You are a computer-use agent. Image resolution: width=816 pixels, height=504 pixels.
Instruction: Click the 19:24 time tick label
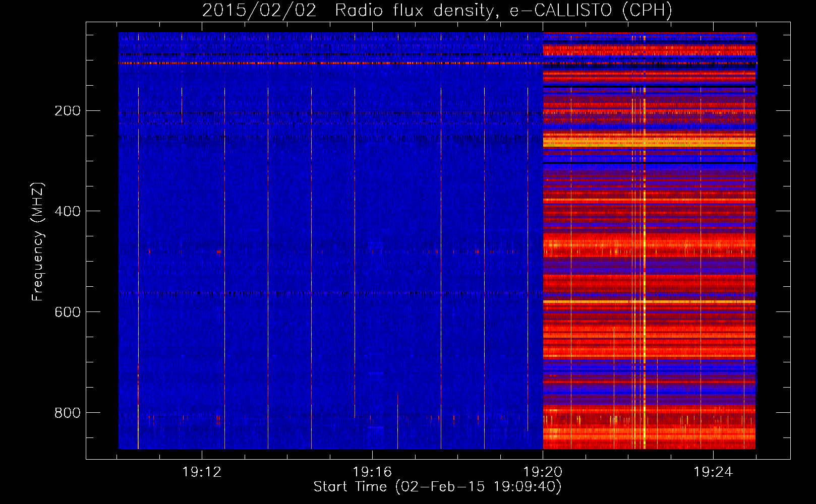[713, 472]
